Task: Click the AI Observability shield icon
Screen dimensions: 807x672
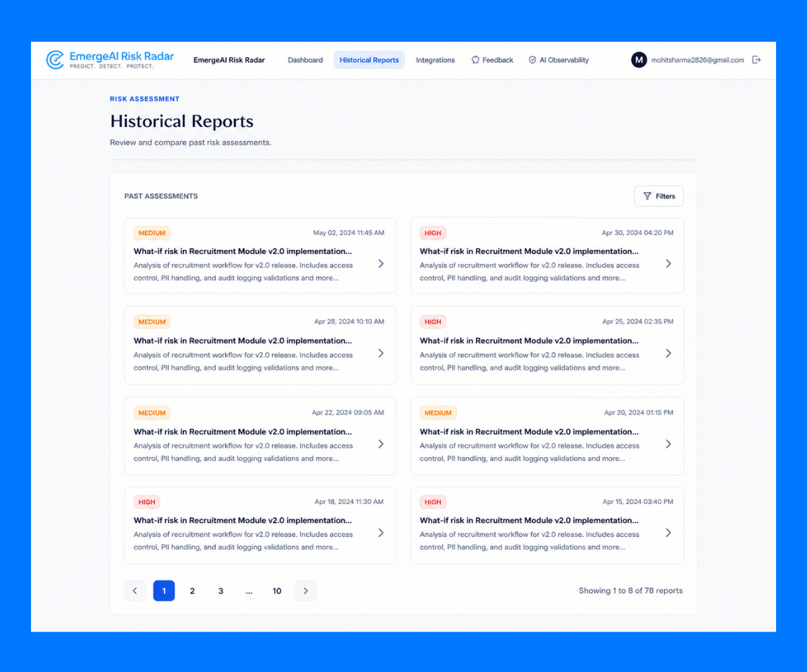Action: tap(532, 60)
